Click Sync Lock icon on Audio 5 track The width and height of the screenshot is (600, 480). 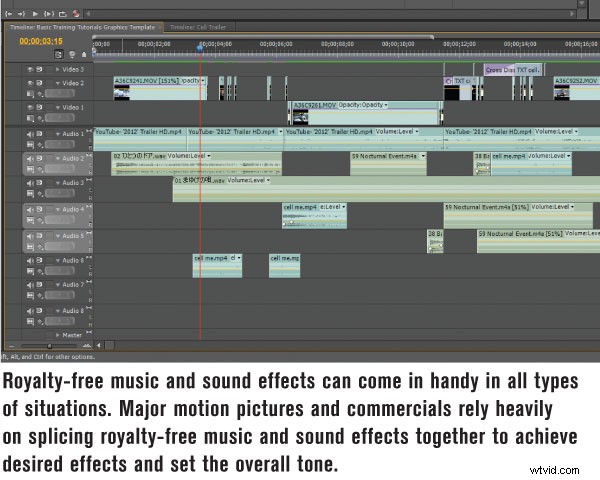[x=39, y=236]
